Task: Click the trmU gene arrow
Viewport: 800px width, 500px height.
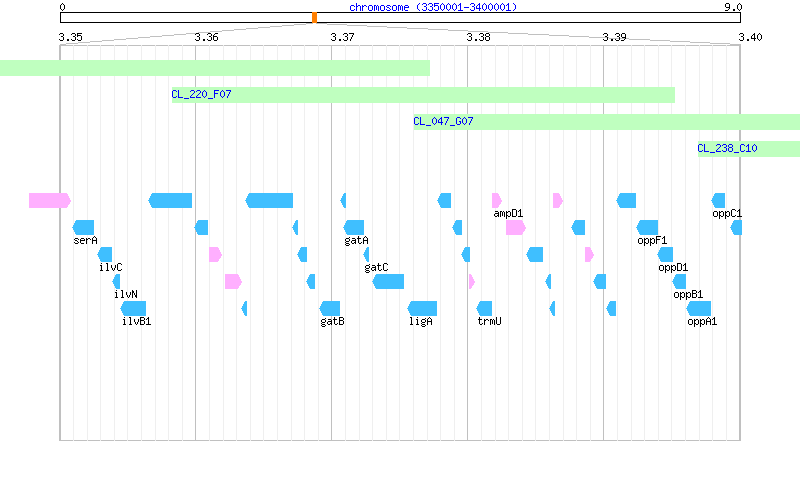Action: (x=484, y=308)
